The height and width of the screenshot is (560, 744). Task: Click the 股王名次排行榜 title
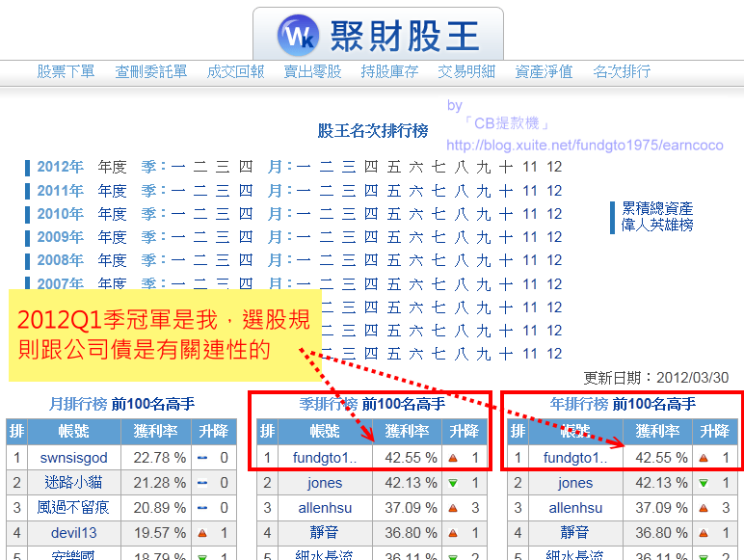(x=373, y=131)
